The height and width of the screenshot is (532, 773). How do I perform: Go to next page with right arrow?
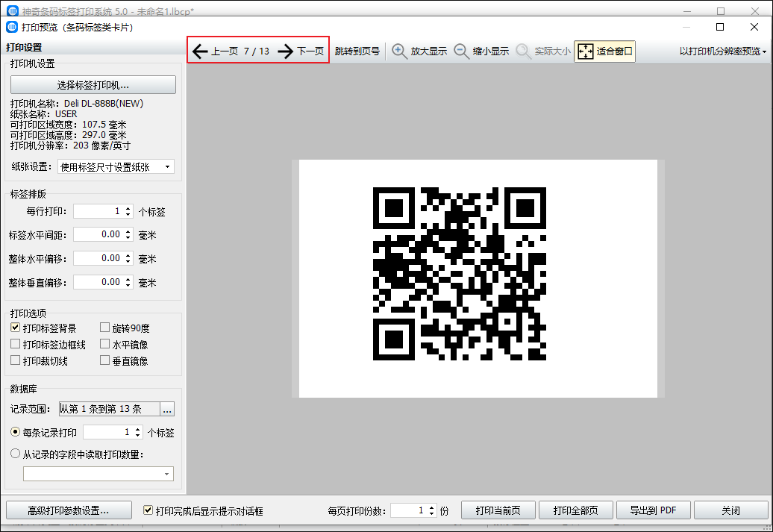(286, 51)
